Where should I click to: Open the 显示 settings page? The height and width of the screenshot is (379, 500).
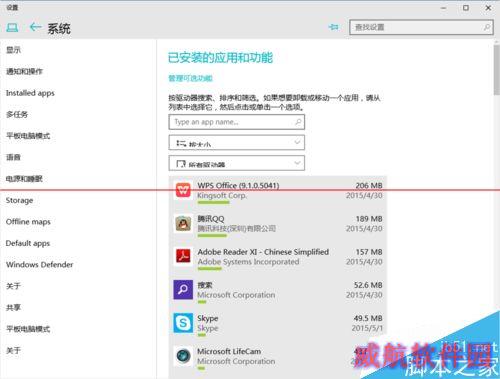click(13, 50)
